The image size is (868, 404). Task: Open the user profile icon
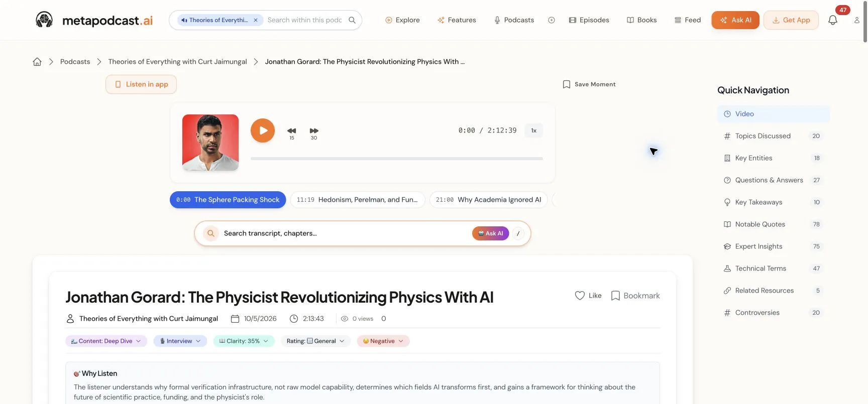click(x=857, y=20)
